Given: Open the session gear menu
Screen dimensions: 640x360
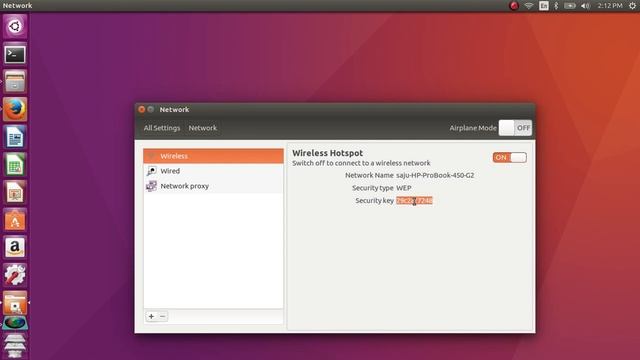Looking at the screenshot, I should [632, 6].
